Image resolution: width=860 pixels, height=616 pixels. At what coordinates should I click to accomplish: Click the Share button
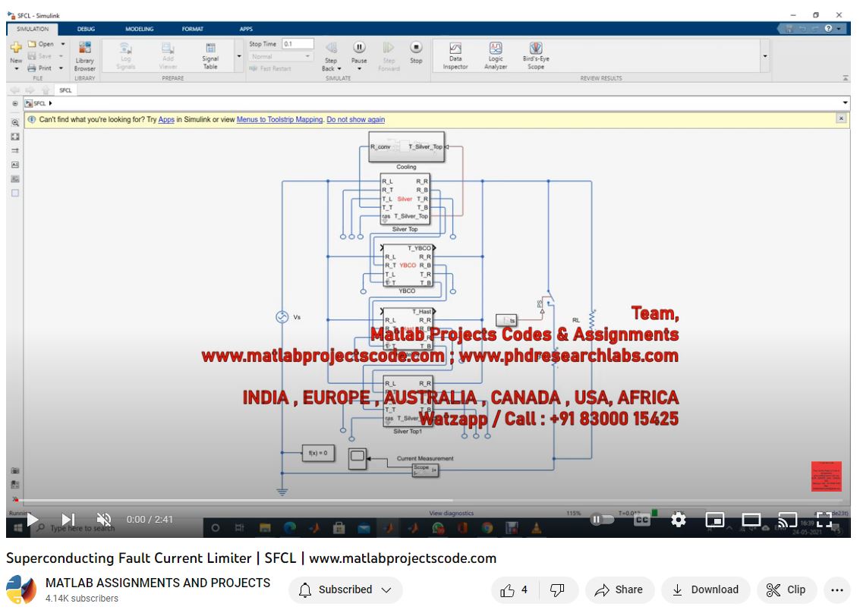click(619, 589)
